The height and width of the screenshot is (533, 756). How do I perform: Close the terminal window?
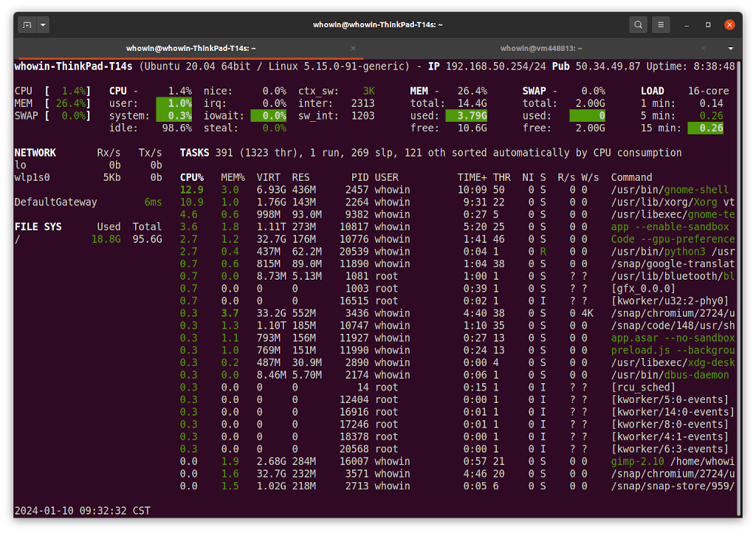pos(729,24)
